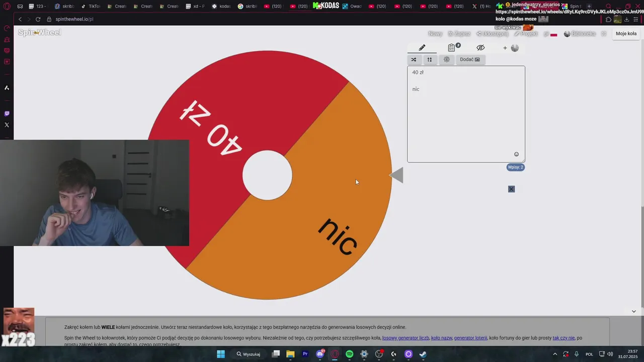Screen dimensions: 644x362
Task: Toggle the hide entries eye icon
Action: click(x=480, y=48)
